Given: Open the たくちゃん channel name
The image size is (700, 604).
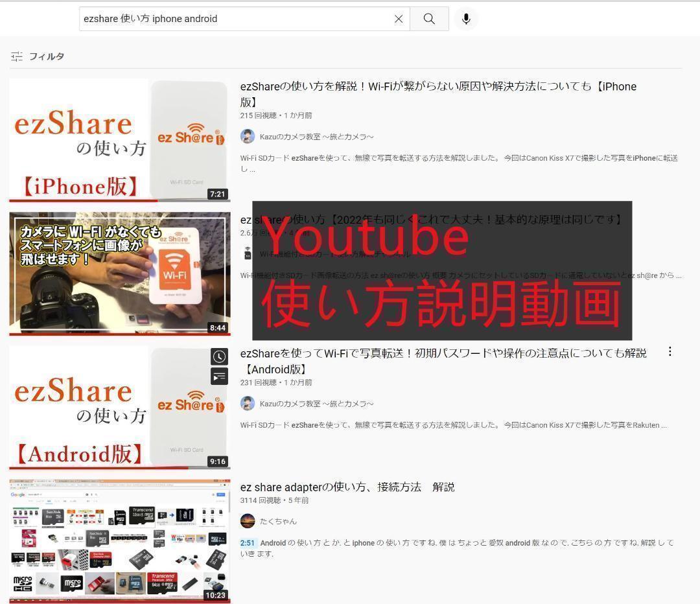Looking at the screenshot, I should point(278,522).
